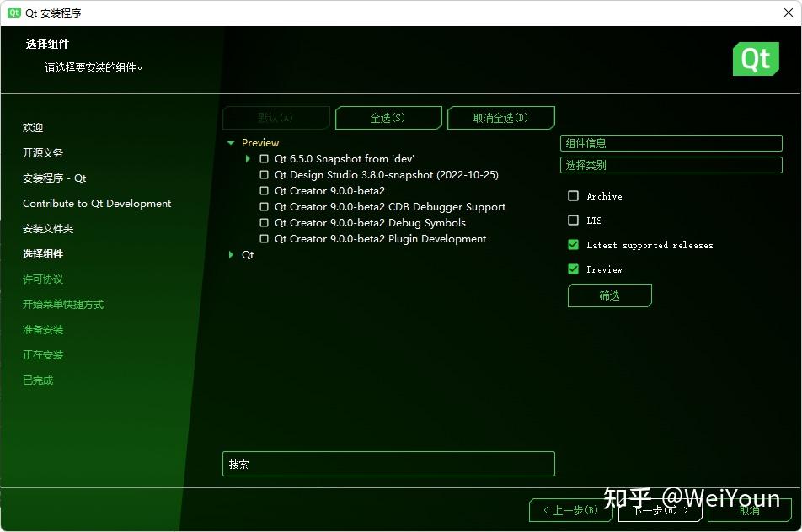The height and width of the screenshot is (532, 802).
Task: Uncheck Latest supported releases checkbox
Action: click(574, 245)
